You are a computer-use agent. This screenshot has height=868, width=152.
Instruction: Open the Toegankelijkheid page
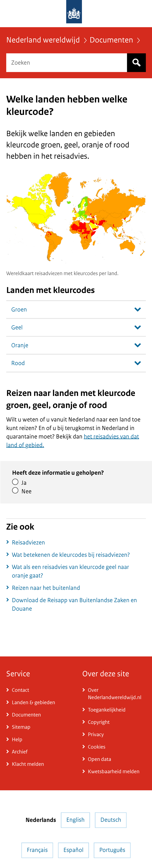tap(107, 710)
